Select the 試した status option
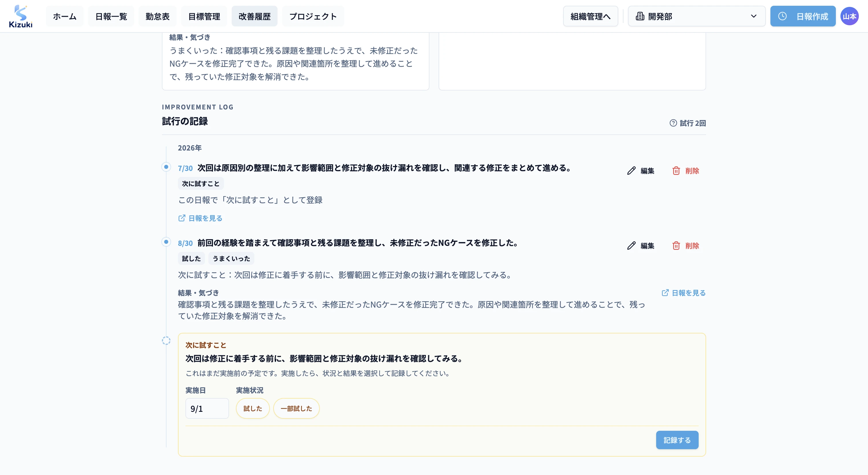 [x=252, y=408]
